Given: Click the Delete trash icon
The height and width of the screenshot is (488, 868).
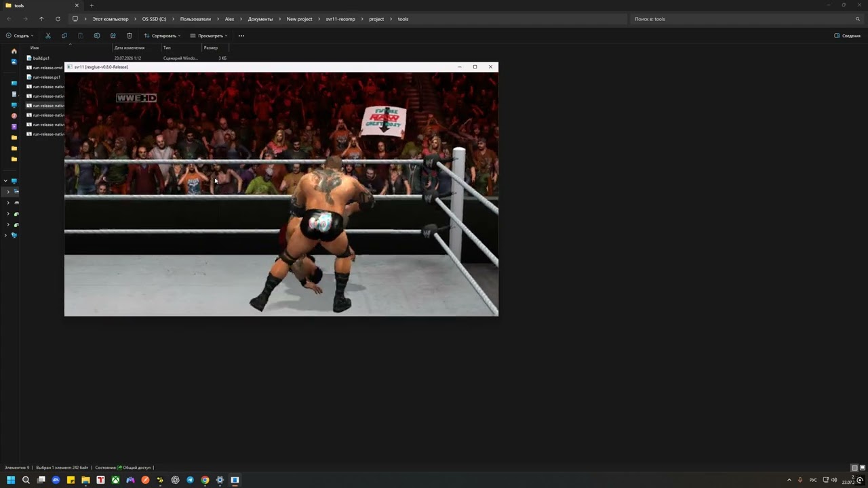Looking at the screenshot, I should [x=130, y=36].
